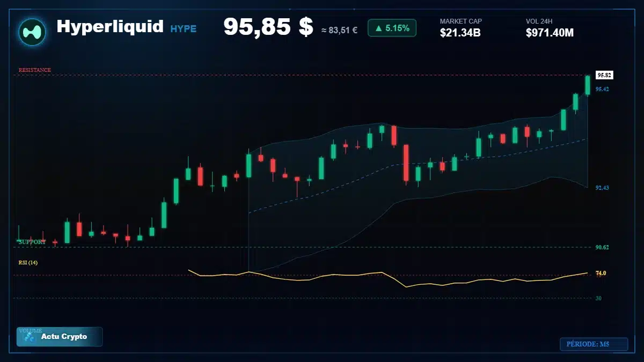This screenshot has height=362, width=644.
Task: Click the 74.0 RSI reading
Action: pos(601,274)
